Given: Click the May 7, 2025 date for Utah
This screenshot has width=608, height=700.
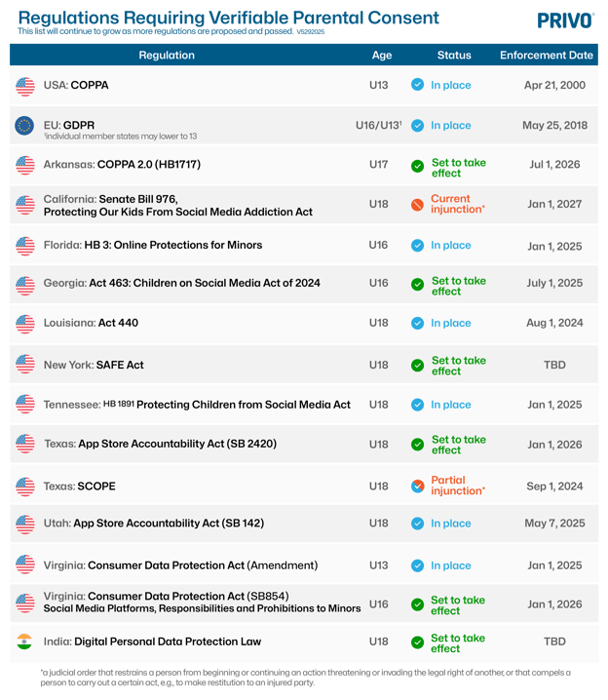Looking at the screenshot, I should (x=554, y=524).
